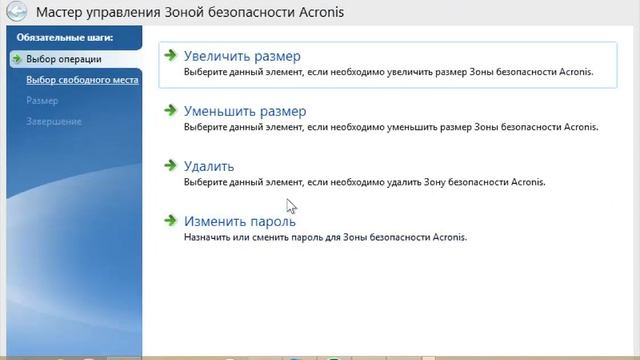
Task: Choose the Увеличить размер option
Action: (242, 56)
